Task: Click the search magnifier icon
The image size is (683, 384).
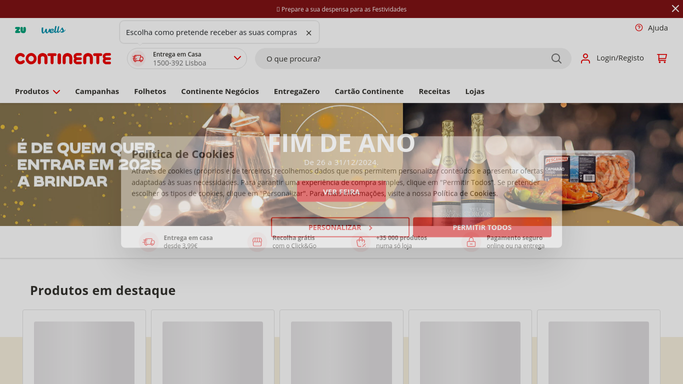Action: coord(556,58)
